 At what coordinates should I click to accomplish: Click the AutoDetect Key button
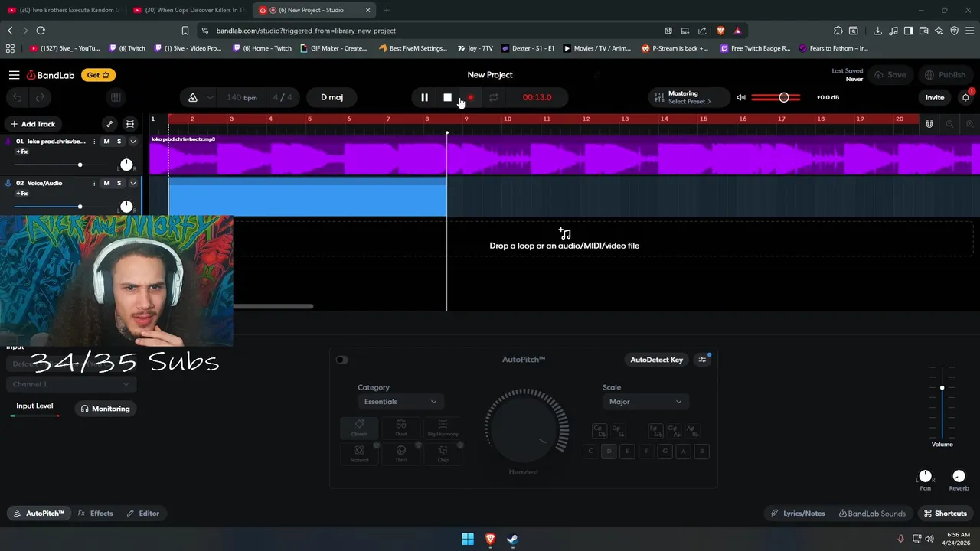click(656, 360)
